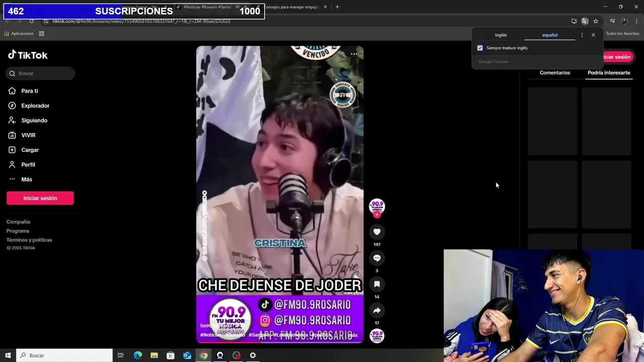This screenshot has height=362, width=644.
Task: Open a new browser tab
Action: coord(337,7)
